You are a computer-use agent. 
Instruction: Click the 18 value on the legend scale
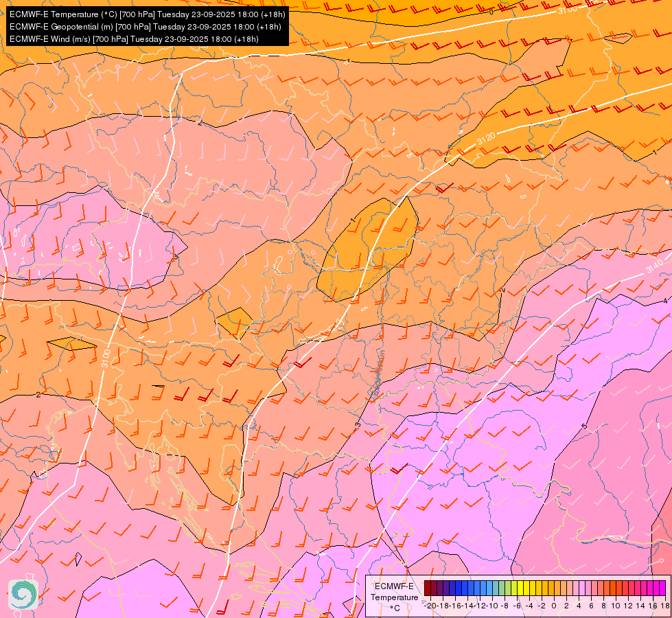pos(664,606)
